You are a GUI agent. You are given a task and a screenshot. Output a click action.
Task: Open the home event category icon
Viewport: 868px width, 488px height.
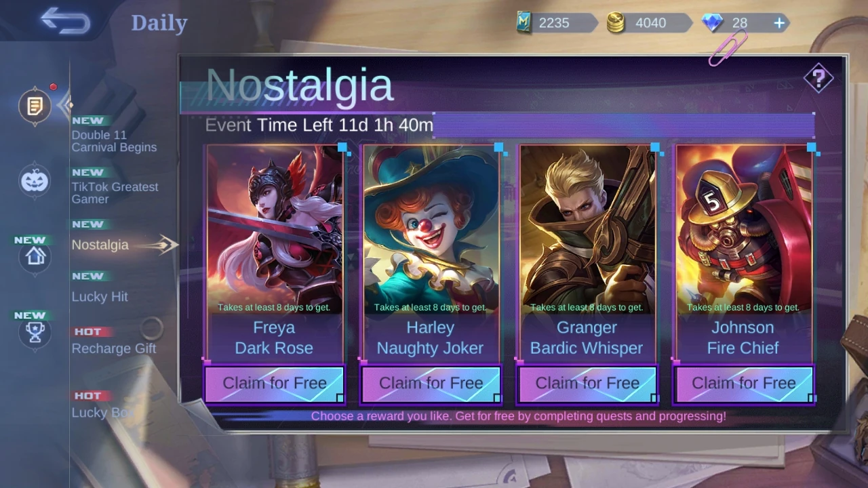[x=35, y=256]
